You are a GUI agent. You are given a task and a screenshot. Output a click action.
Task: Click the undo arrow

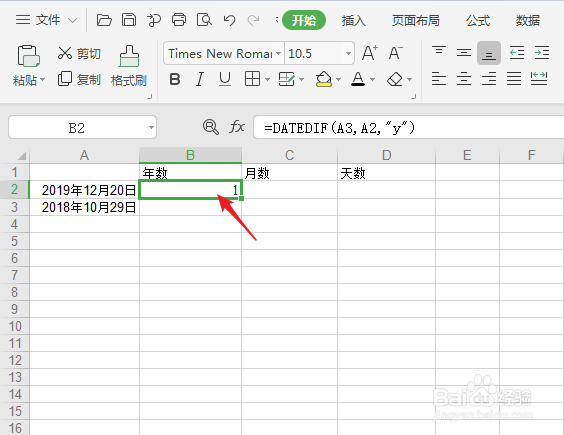(229, 20)
